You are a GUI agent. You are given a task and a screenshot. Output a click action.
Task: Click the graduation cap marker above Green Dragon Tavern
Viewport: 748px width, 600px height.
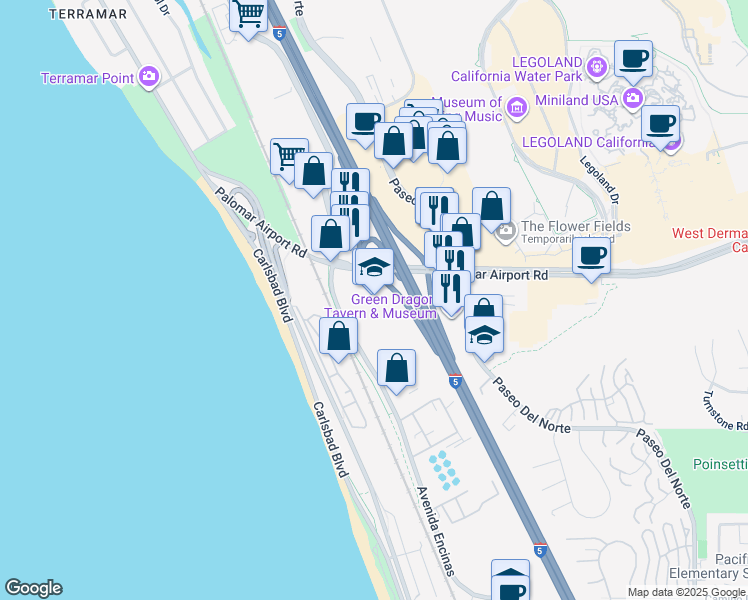click(374, 268)
